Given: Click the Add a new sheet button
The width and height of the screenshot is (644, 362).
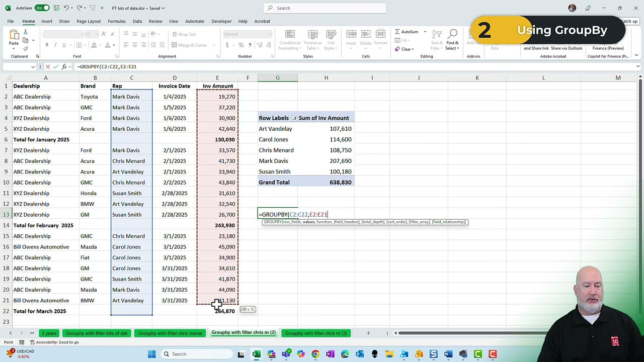Looking at the screenshot, I should 368,333.
